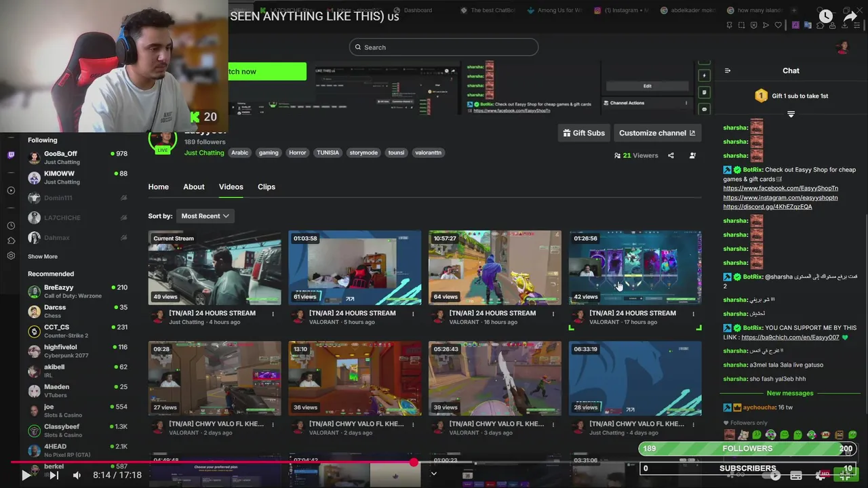
Task: Click the send arrow icon in browser toolbar
Action: point(766,25)
